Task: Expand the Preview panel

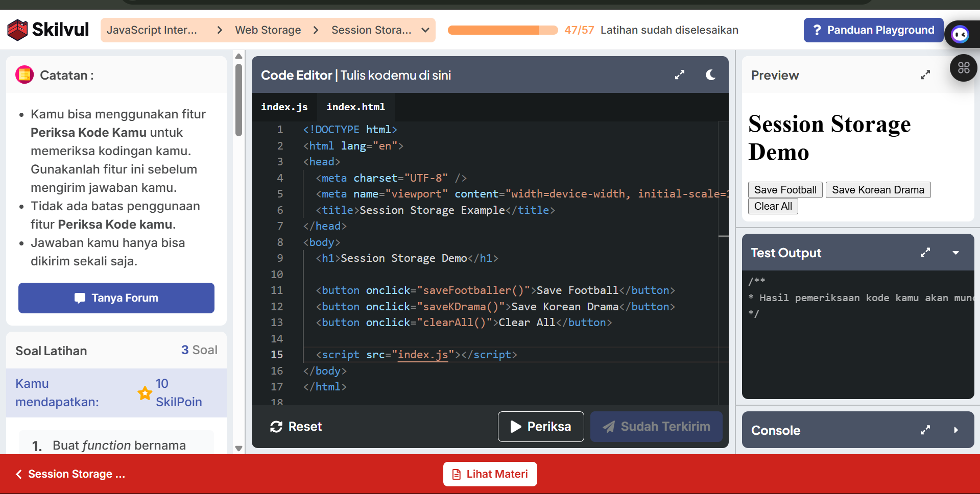Action: coord(925,75)
